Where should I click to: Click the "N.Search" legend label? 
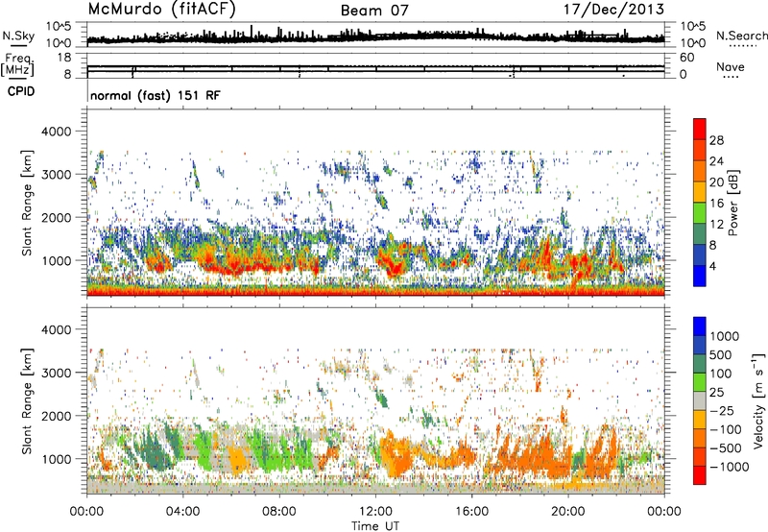point(741,36)
